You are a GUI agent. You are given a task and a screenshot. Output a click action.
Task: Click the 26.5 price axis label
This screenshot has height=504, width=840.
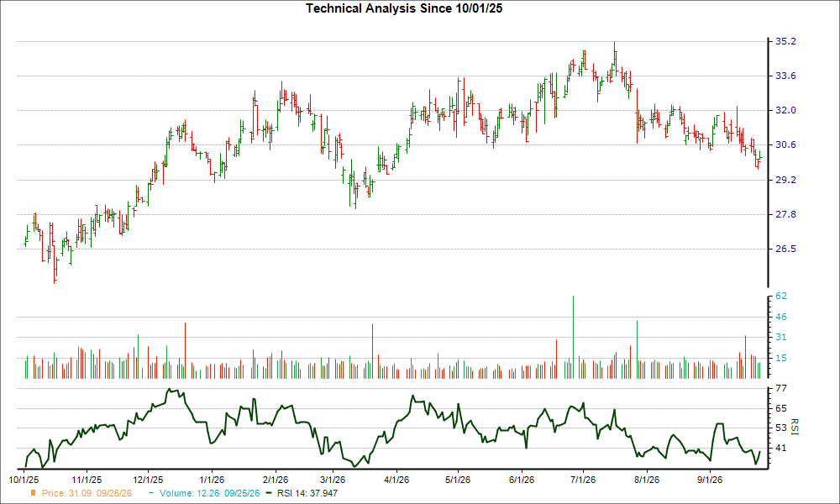coord(786,249)
